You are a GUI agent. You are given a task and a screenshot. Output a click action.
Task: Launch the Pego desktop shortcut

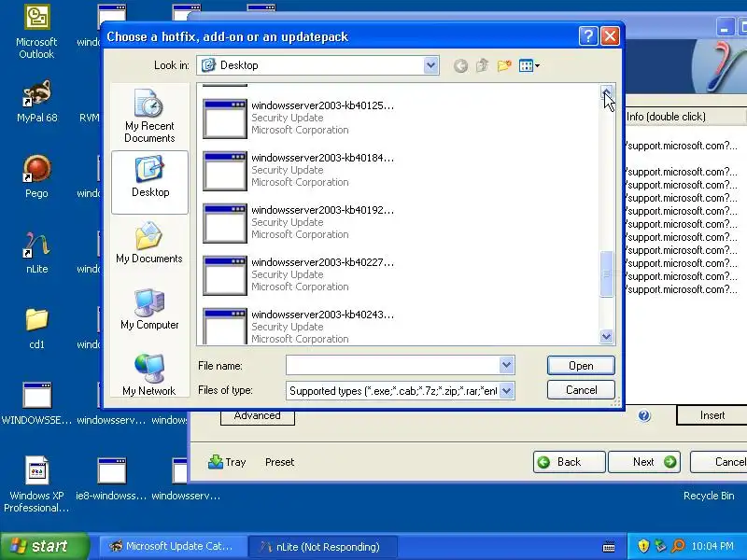click(x=36, y=176)
